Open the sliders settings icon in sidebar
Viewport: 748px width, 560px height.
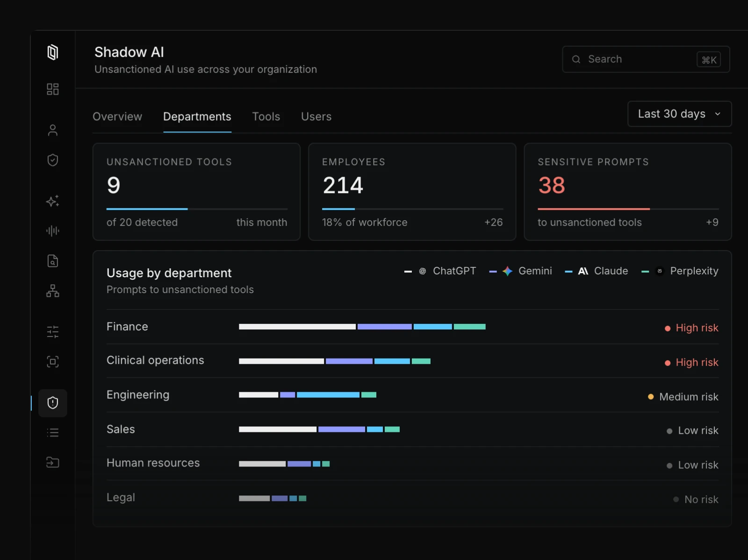53,332
